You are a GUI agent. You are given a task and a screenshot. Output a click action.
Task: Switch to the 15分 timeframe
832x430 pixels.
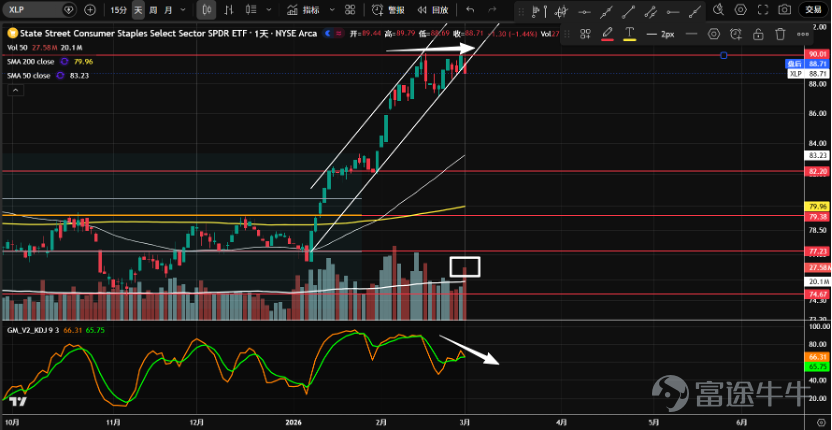[x=118, y=10]
